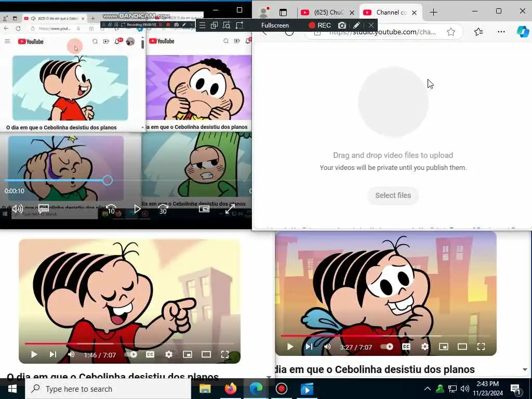The width and height of the screenshot is (532, 399).
Task: Select Bandicam rectangle-on-screen capture mode icon
Action: click(214, 25)
